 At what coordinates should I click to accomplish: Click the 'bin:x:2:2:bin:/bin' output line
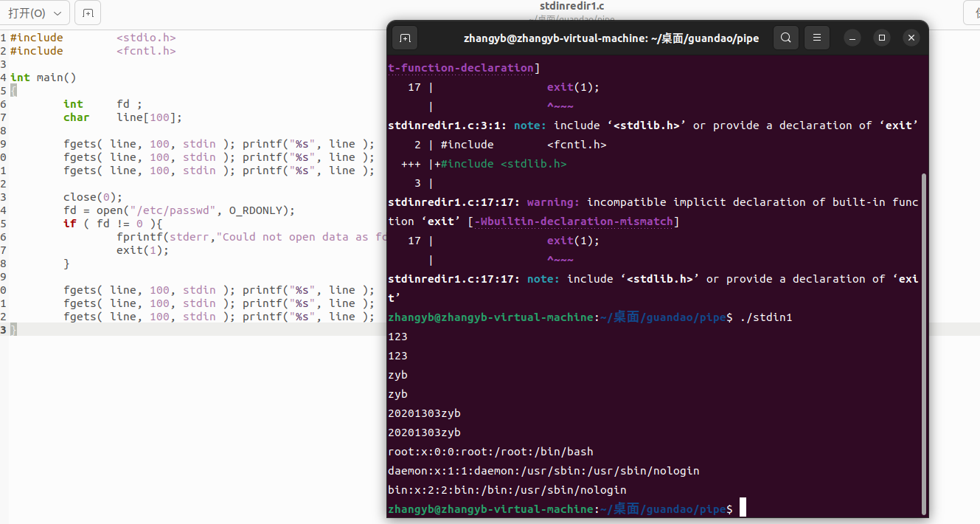[x=507, y=490]
